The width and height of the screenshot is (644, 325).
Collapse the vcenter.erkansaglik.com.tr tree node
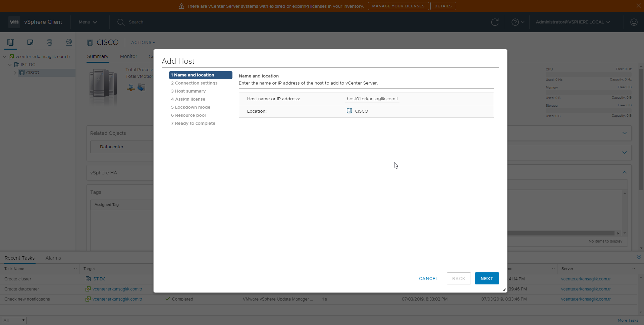(4, 57)
